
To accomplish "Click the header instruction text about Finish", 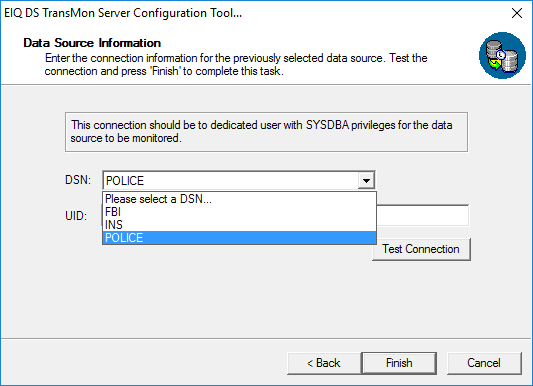I will pyautogui.click(x=236, y=65).
